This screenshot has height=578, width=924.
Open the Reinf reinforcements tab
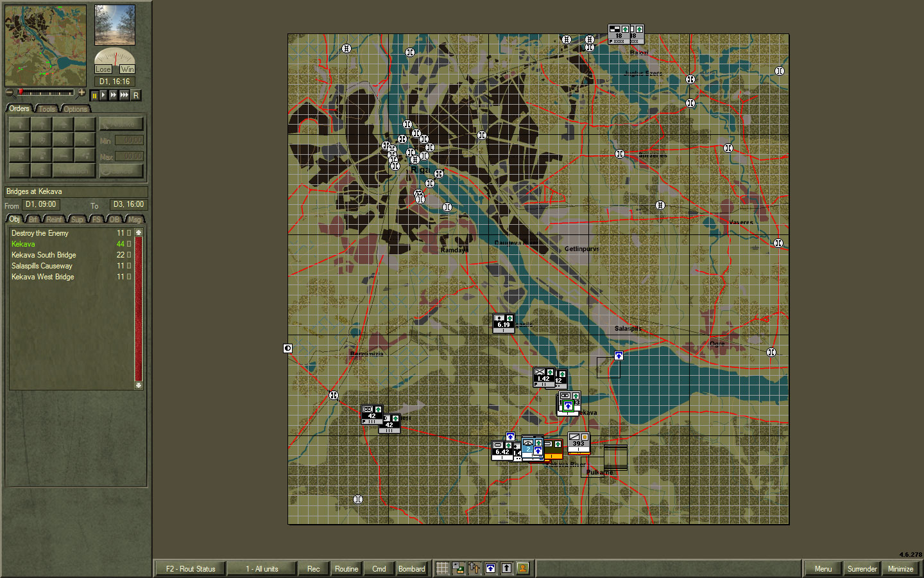tap(55, 219)
